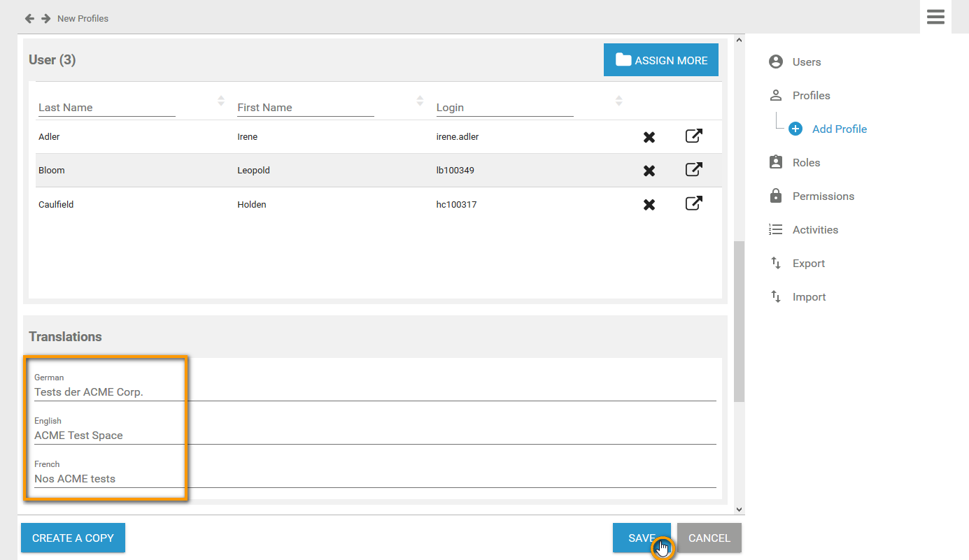Click the vertical scrollbar thumb
The height and width of the screenshot is (560, 969).
(x=739, y=322)
